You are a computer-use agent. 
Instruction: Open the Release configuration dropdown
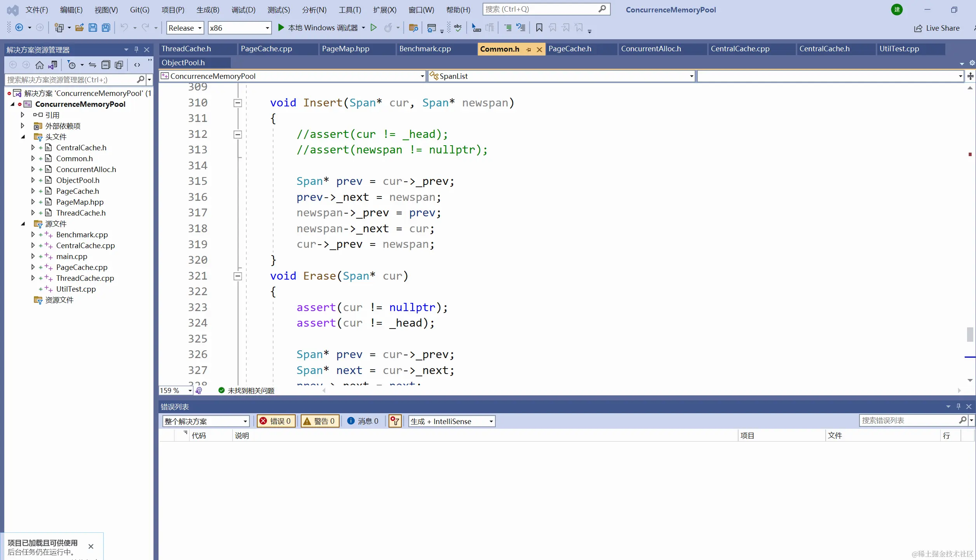point(185,28)
